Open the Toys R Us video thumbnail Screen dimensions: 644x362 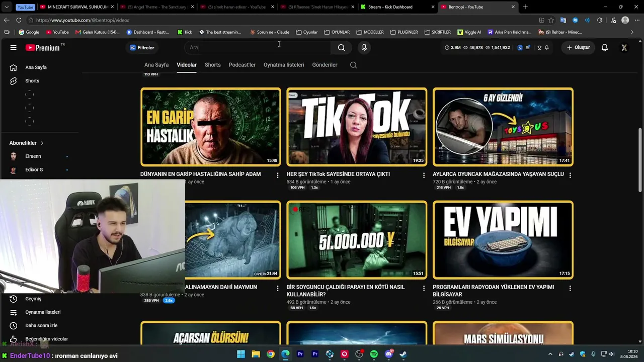point(503,127)
